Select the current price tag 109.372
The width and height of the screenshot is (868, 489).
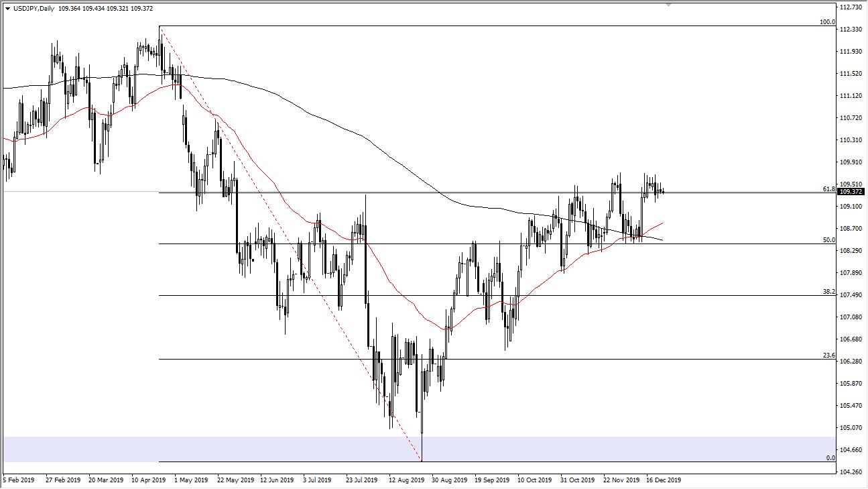pyautogui.click(x=852, y=193)
